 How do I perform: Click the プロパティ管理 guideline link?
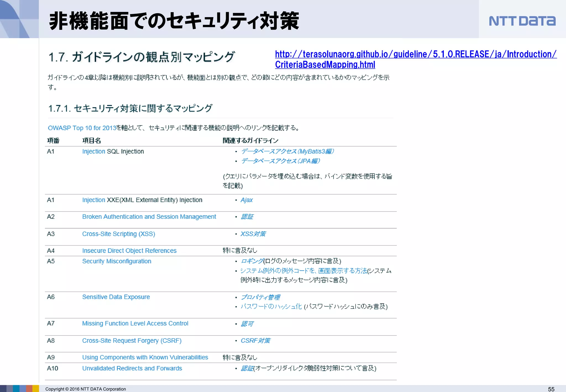point(260,297)
